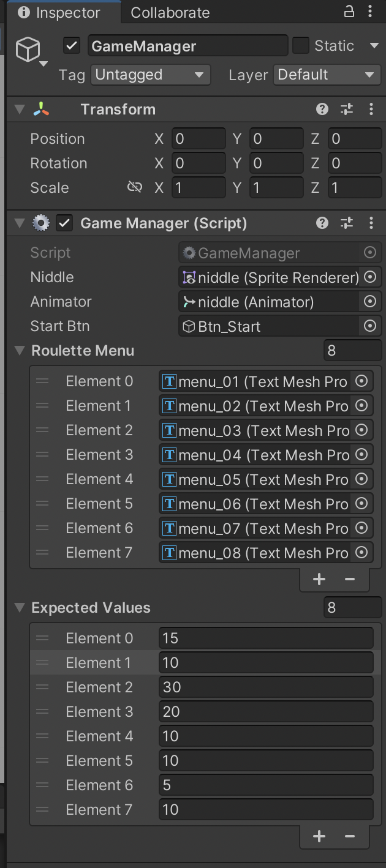Add an element to Roulette Menu list
Screen dimensions: 386x868
(319, 579)
